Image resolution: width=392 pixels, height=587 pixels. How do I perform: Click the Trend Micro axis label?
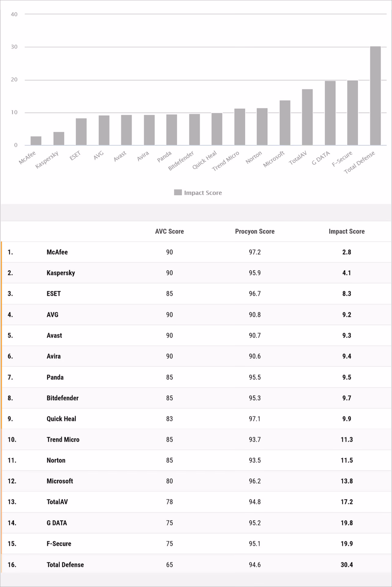click(x=225, y=161)
